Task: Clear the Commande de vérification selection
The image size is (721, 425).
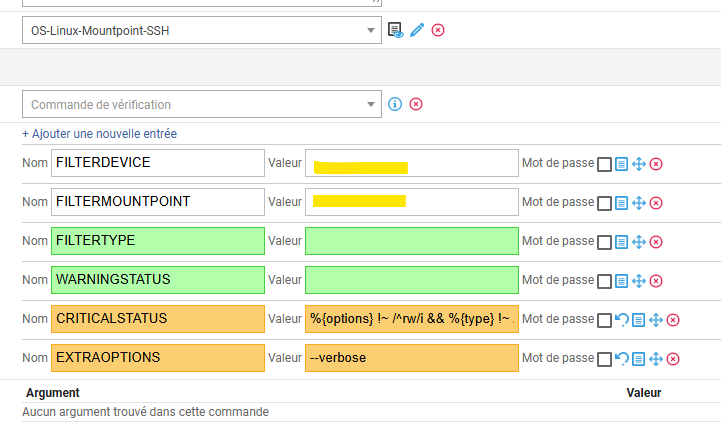Action: coord(416,104)
